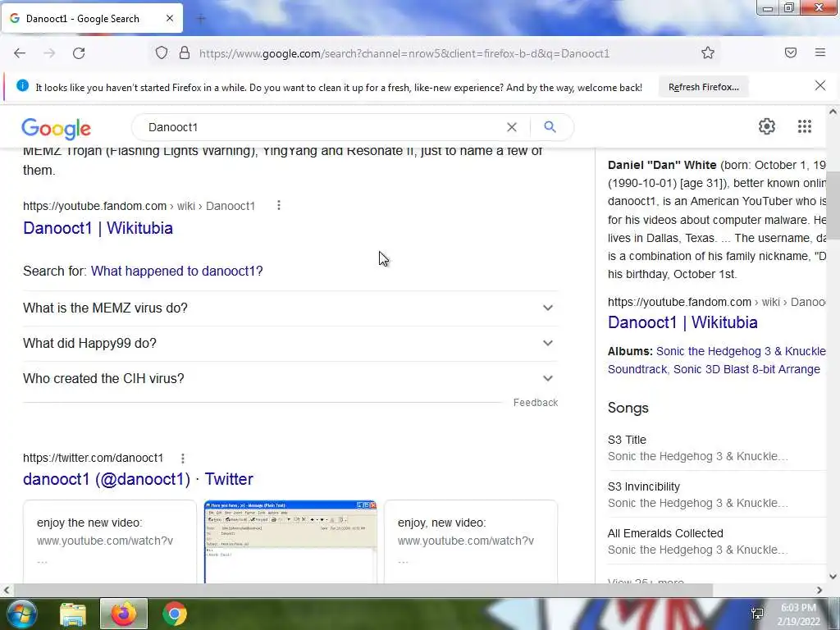Click the site security padlock icon
Image resolution: width=840 pixels, height=630 pixels.
coord(185,53)
